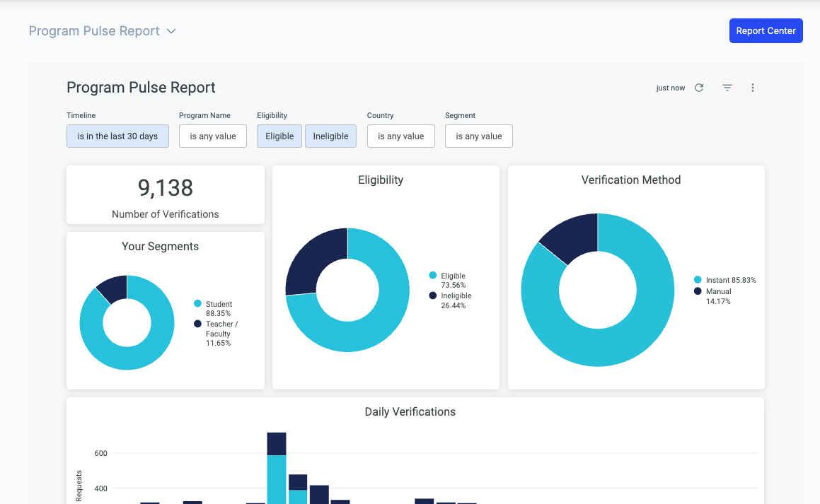Open the Segment 'is any value' filter

478,136
